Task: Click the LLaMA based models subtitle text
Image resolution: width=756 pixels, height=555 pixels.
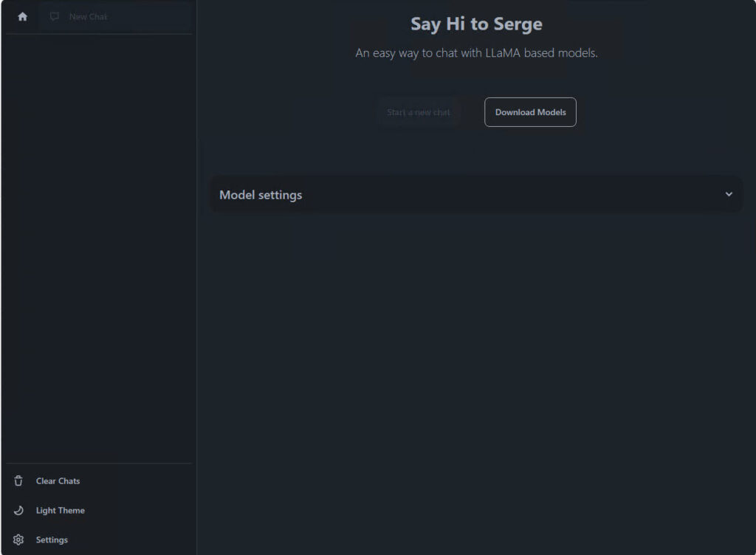Action: pos(476,53)
